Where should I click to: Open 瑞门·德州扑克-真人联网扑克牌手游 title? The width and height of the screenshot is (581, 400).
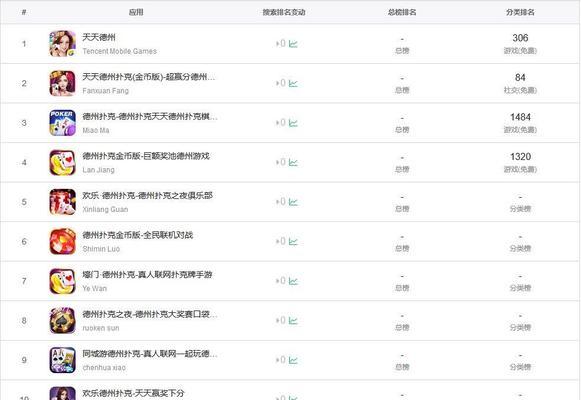click(x=147, y=274)
